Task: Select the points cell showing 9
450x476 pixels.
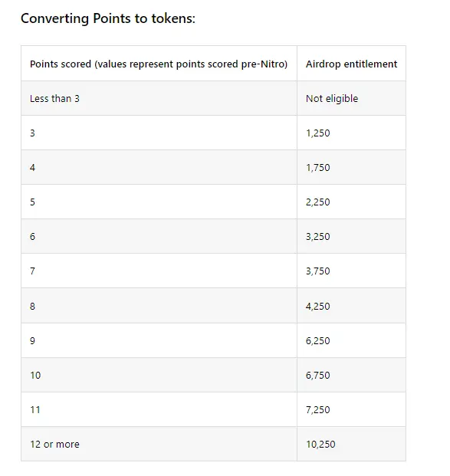Action: 159,340
